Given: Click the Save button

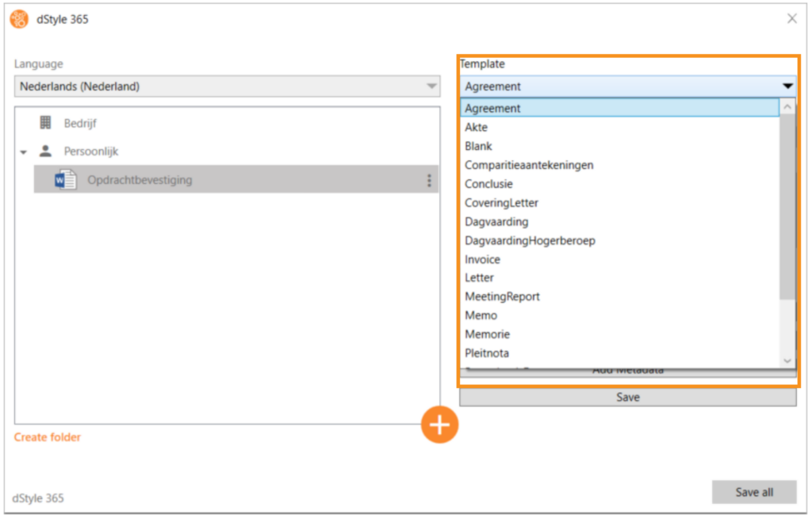Looking at the screenshot, I should pos(628,397).
